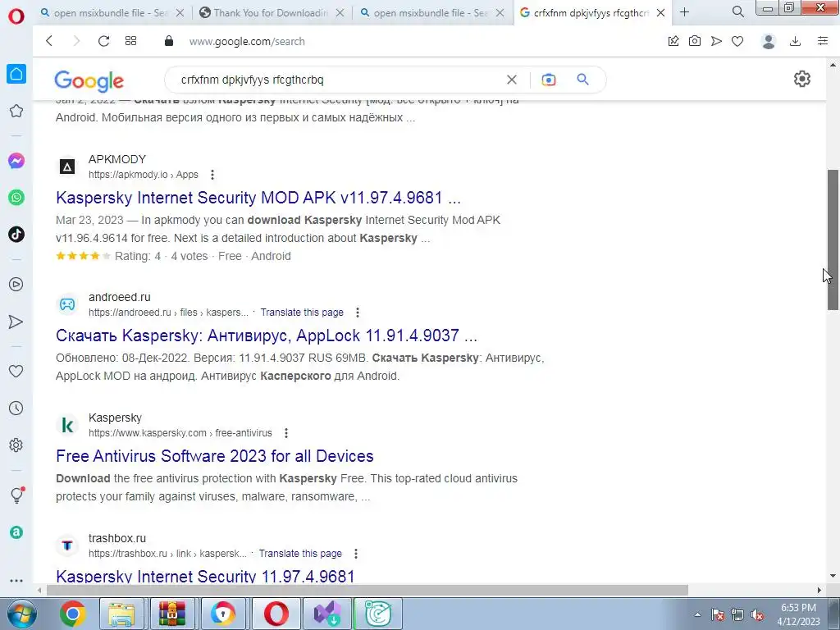Open WhatsApp in the Opera sidebar
840x630 pixels.
click(x=16, y=198)
